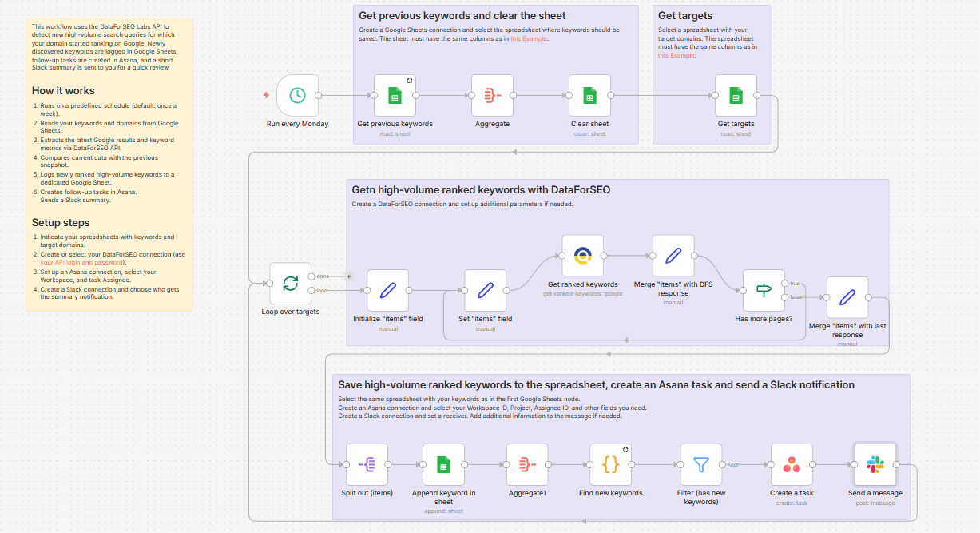
Task: Expand the Find new keywords node view
Action: coord(625,450)
